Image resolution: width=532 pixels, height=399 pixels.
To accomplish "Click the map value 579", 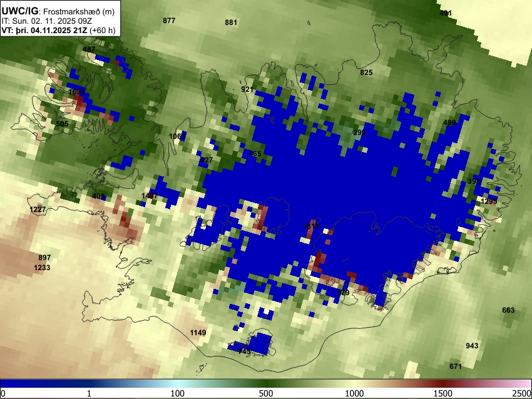I will [343, 292].
